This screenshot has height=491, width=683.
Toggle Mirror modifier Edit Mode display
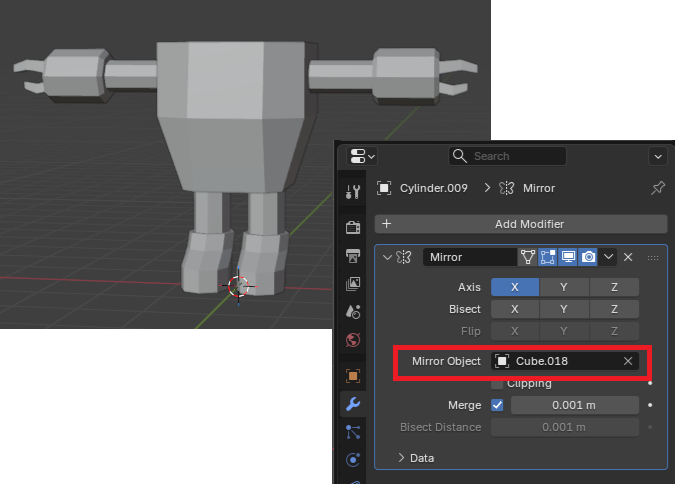(548, 257)
